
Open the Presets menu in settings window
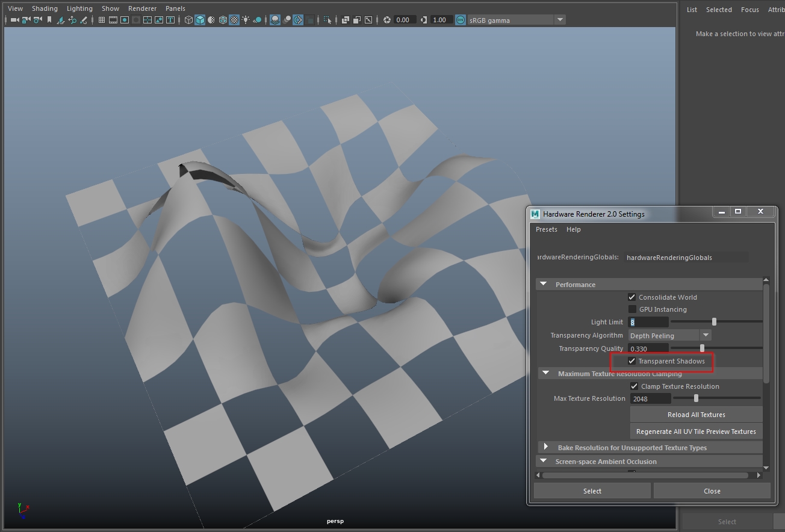547,229
